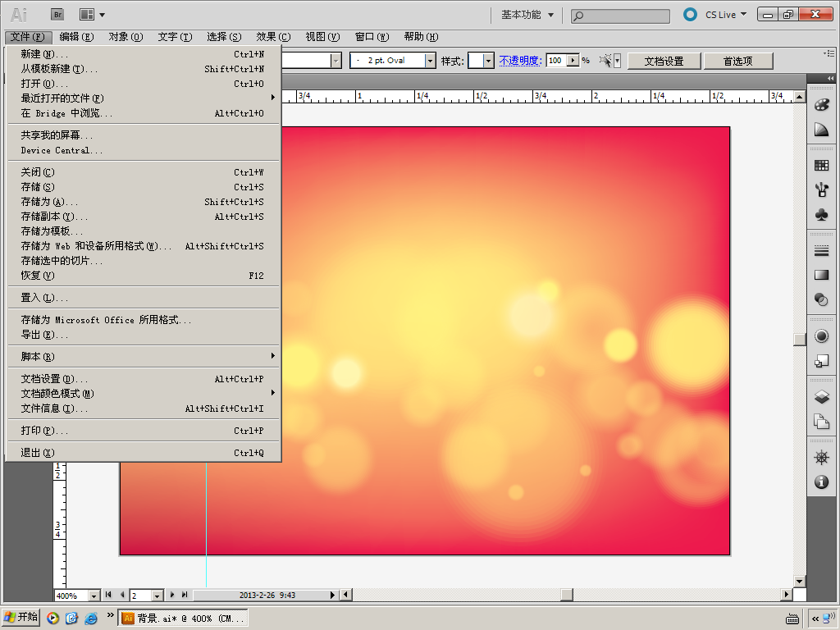The image size is (840, 630).
Task: Launch Adobe Bridge with Br icon
Action: coord(57,15)
